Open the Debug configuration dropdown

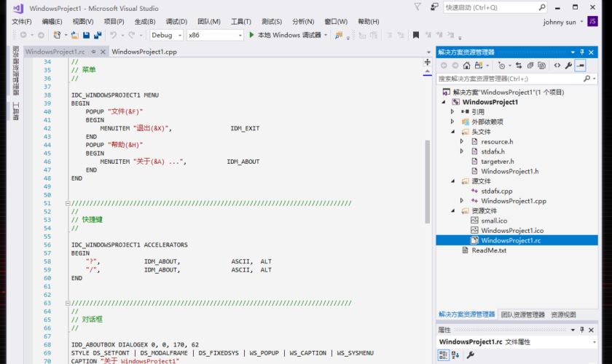point(180,35)
